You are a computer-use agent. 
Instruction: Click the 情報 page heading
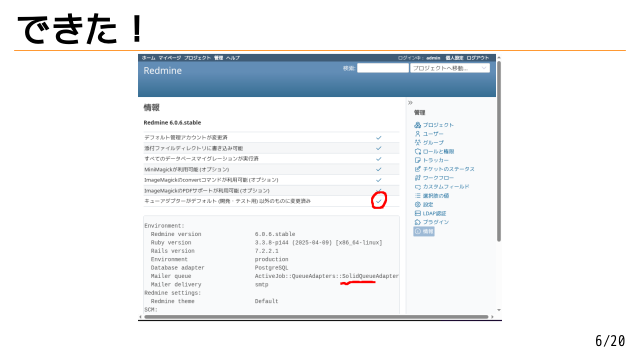click(x=151, y=108)
